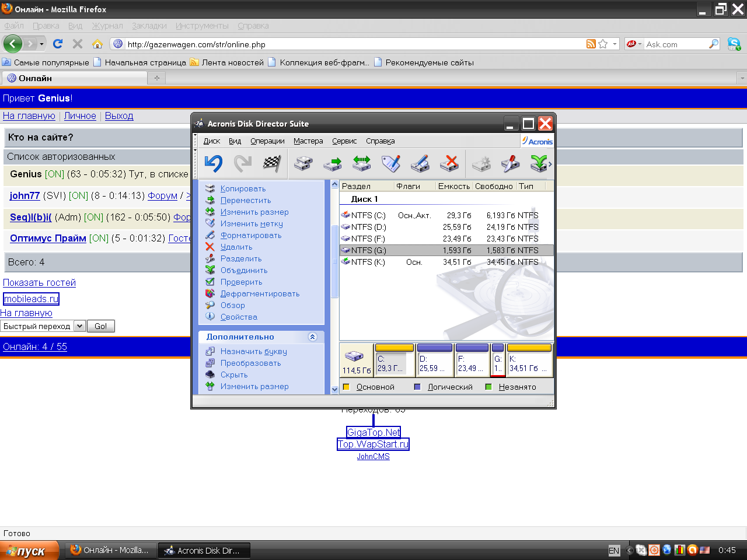This screenshot has height=560, width=747.
Task: Click the green Незанято legend swatch
Action: 488,387
